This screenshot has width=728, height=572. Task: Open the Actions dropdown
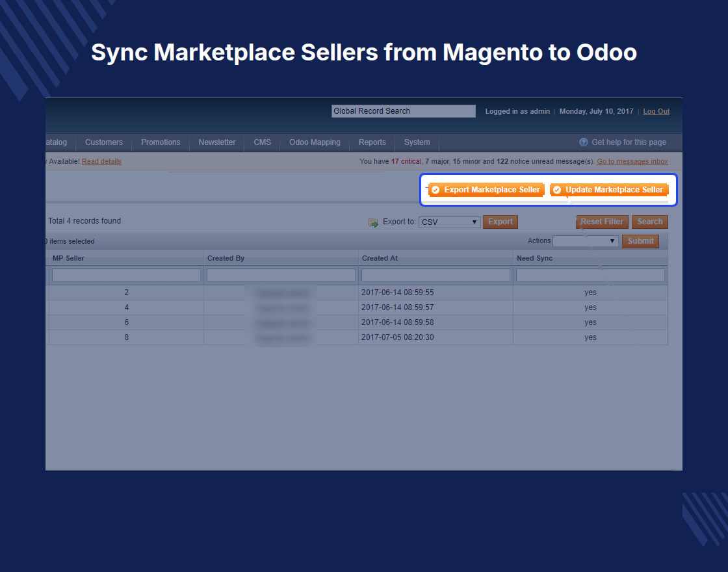585,241
